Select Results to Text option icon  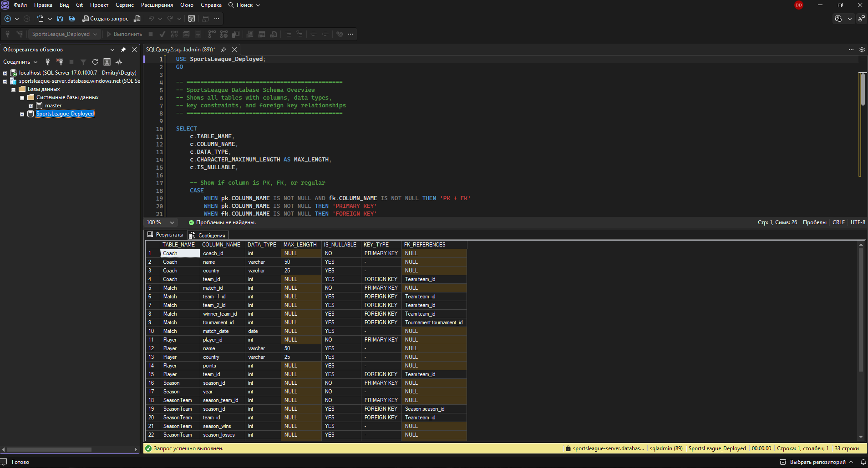[x=250, y=34]
